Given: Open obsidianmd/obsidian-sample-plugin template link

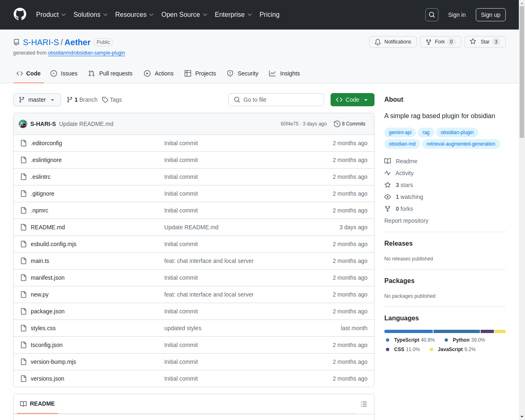Looking at the screenshot, I should [x=87, y=53].
